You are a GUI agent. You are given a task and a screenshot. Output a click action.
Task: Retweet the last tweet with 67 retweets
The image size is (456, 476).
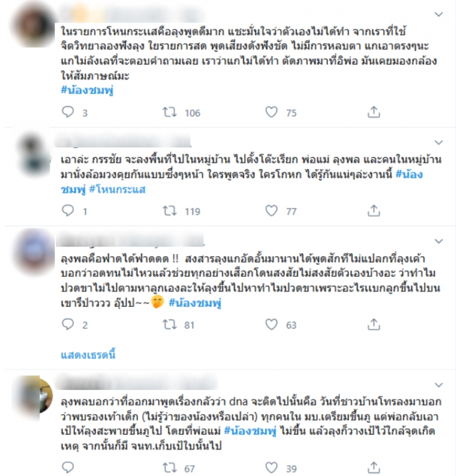coord(169,468)
